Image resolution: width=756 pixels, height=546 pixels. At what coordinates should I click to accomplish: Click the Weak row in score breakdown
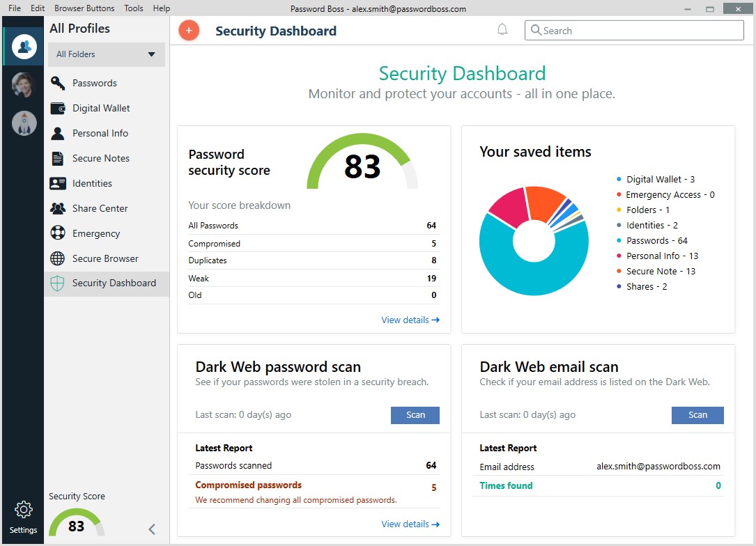click(312, 279)
